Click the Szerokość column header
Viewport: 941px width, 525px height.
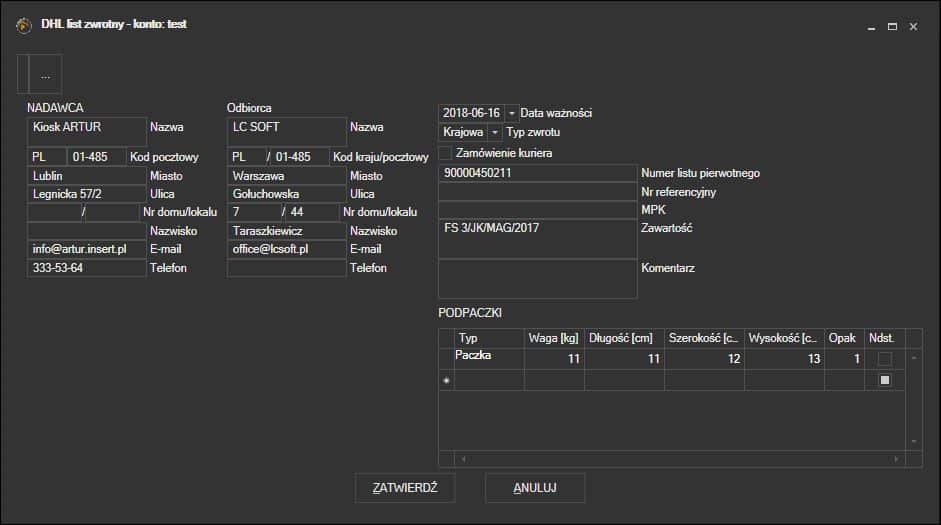click(x=704, y=338)
